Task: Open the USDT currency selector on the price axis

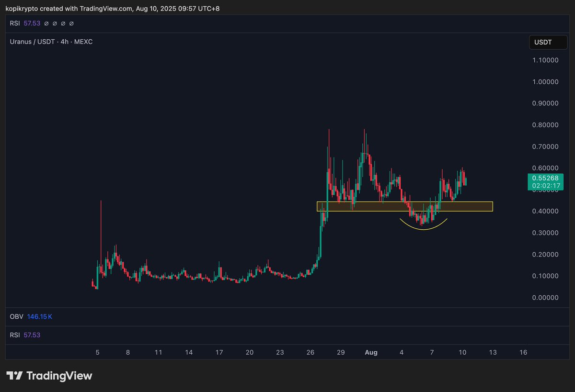Action: (549, 42)
